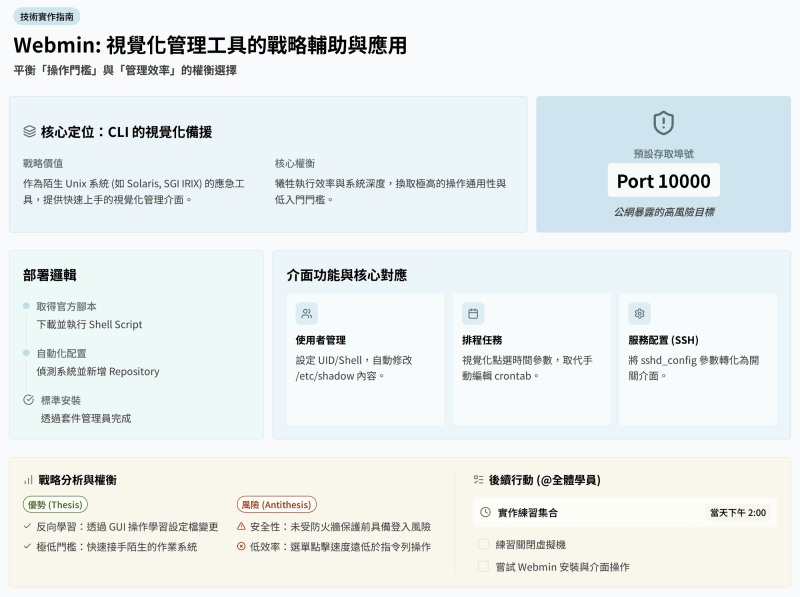800x597 pixels.
Task: Click the checkmark icon before 反向學習
Action: coord(28,526)
